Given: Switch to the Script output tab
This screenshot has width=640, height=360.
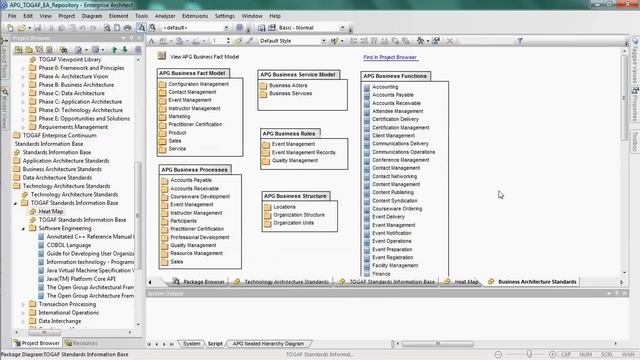Looking at the screenshot, I should [x=215, y=344].
